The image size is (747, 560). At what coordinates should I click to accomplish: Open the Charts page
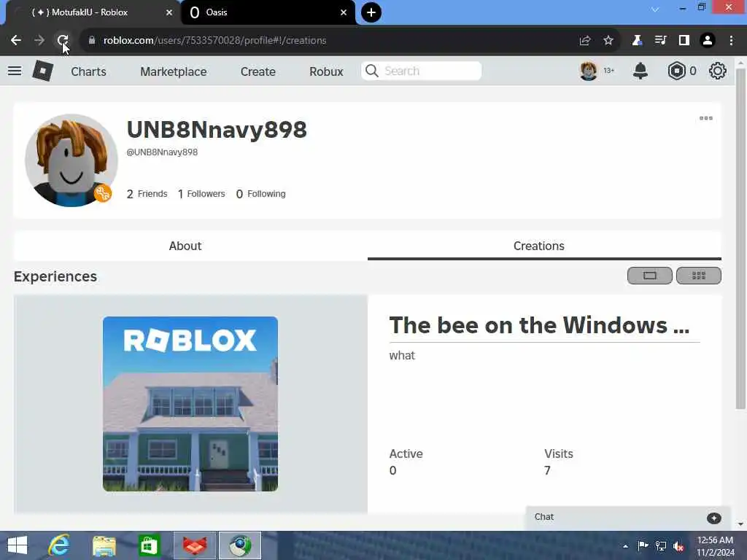pyautogui.click(x=88, y=71)
